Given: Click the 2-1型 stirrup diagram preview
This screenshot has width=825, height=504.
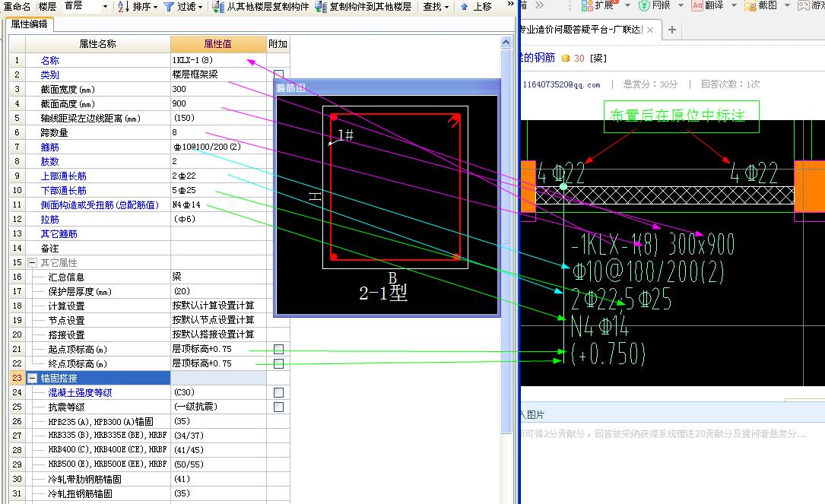Looking at the screenshot, I should pyautogui.click(x=387, y=205).
